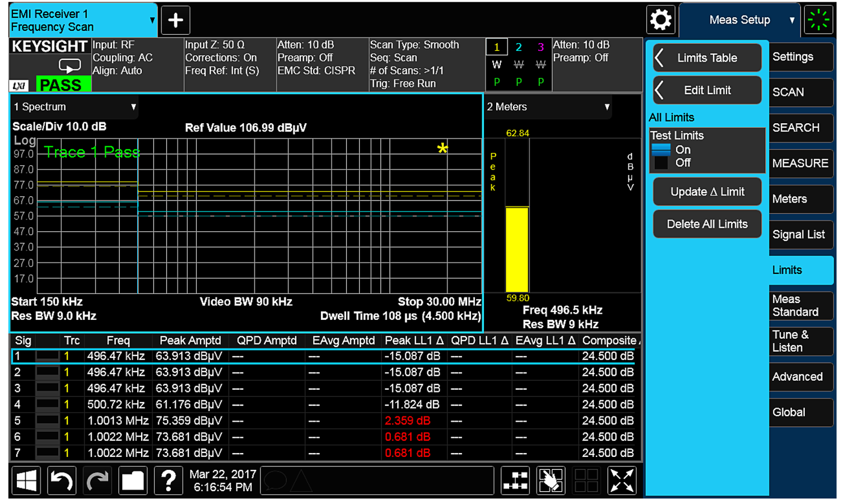Viewport: 843px width, 504px height.
Task: Expand the 2 Meters window dropdown
Action: 548,106
